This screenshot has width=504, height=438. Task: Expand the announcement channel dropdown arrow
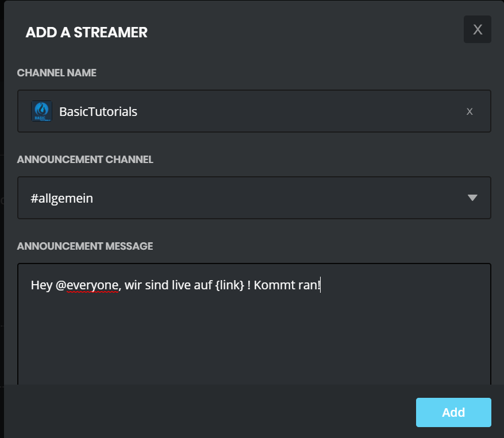point(472,198)
